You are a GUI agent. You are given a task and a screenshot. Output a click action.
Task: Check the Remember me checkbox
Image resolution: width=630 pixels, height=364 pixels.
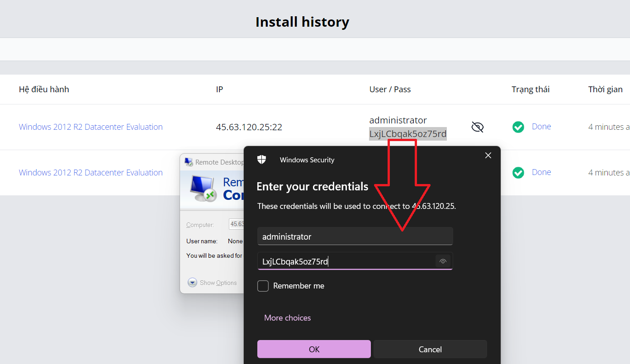pos(263,286)
